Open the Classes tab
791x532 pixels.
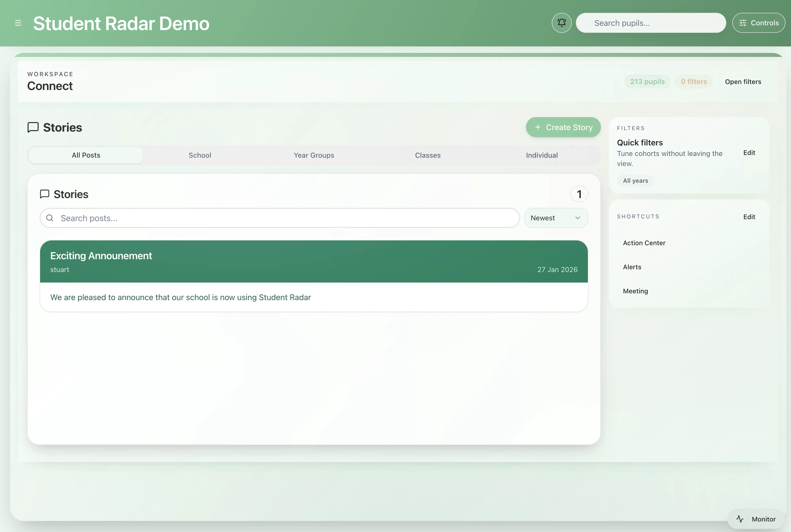point(428,155)
